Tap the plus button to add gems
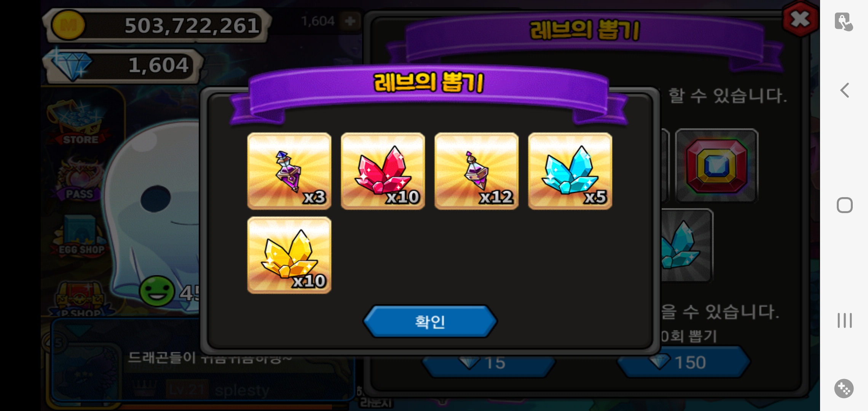868x411 pixels. [350, 21]
